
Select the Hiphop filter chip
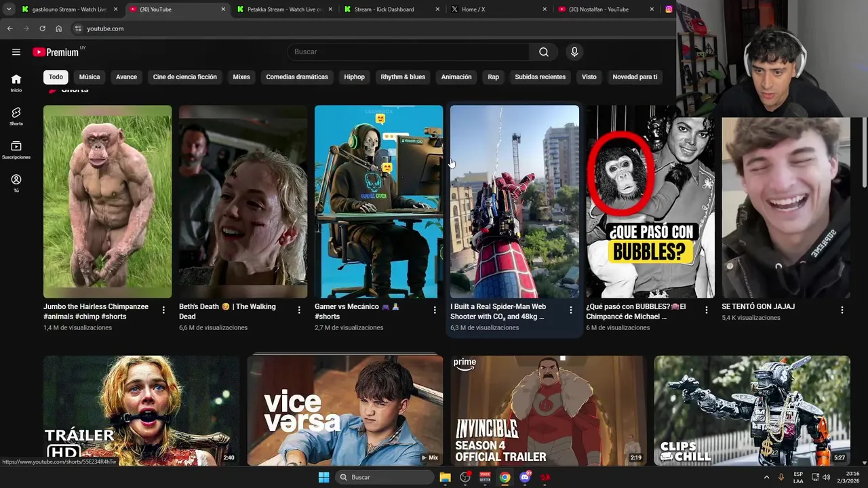coord(354,77)
